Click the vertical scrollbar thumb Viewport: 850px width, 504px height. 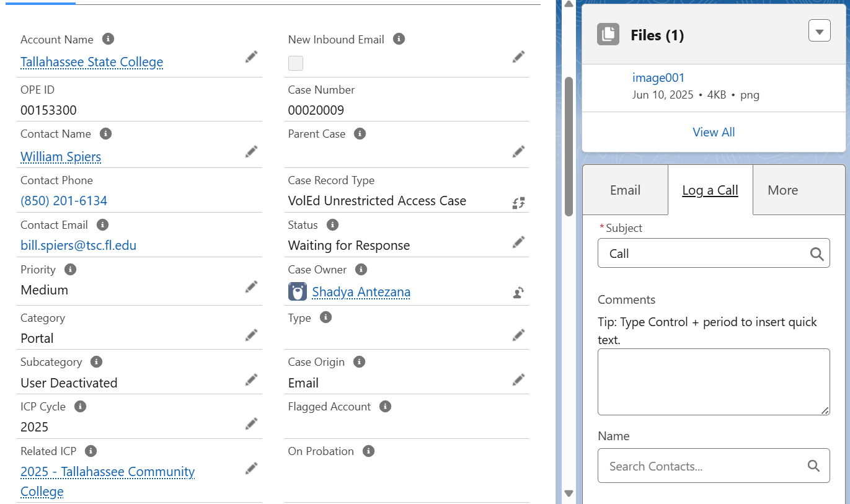(x=569, y=146)
